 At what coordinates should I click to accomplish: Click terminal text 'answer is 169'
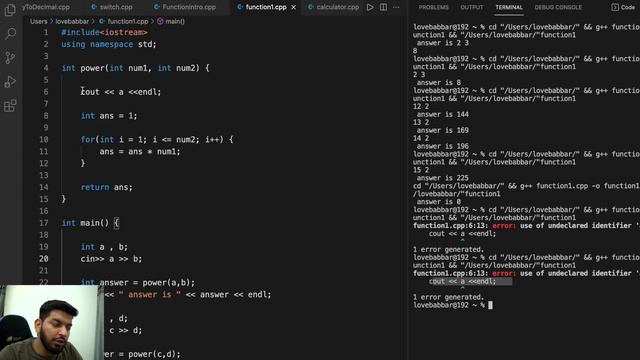pyautogui.click(x=442, y=130)
